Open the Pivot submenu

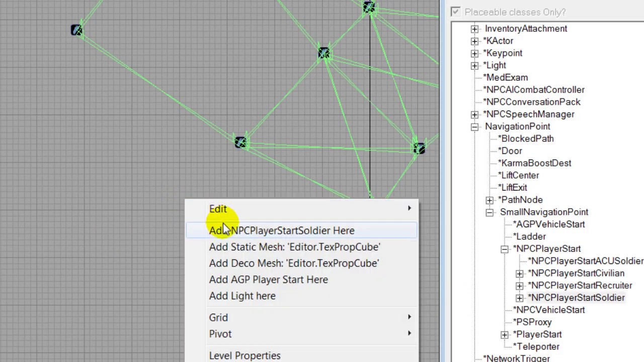(x=302, y=334)
